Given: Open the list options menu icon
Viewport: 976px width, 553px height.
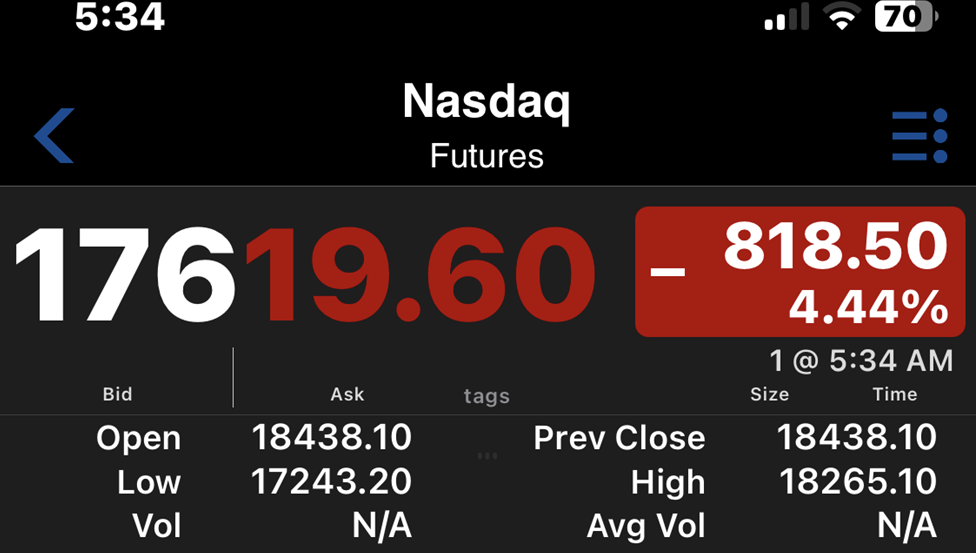Looking at the screenshot, I should point(919,136).
